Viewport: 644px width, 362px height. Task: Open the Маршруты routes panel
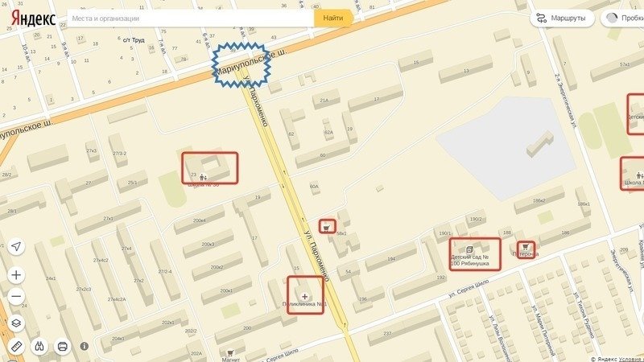click(562, 19)
